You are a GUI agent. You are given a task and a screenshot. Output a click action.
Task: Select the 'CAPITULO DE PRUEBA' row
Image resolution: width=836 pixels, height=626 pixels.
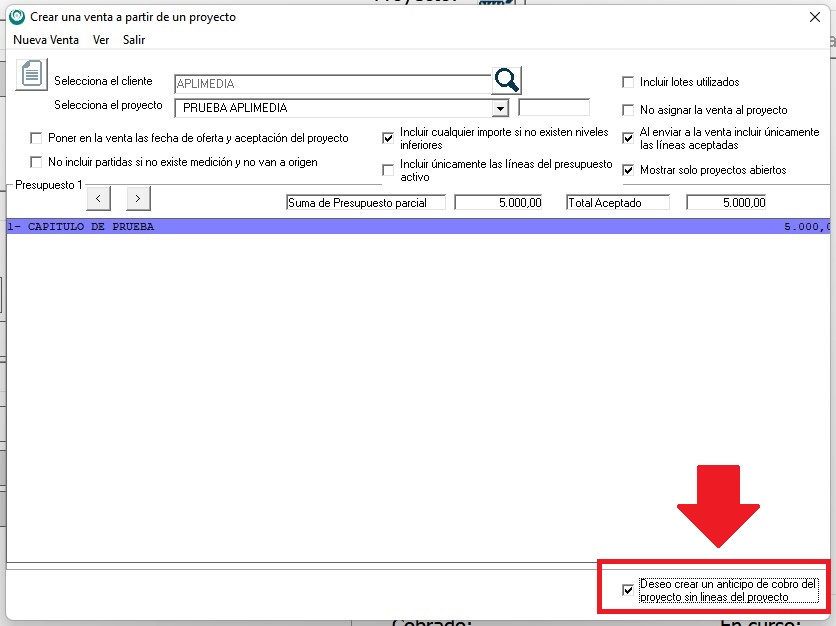(x=400, y=227)
